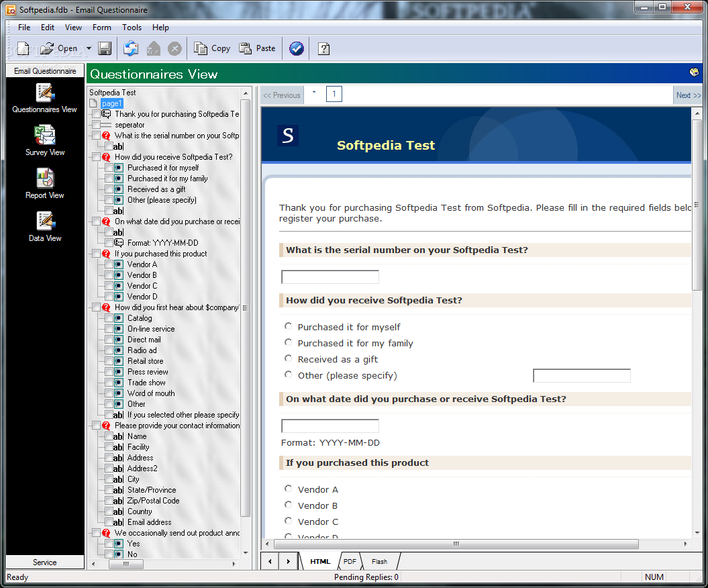Viewport: 708px width, 588px height.
Task: Open the Form menu
Action: point(101,28)
